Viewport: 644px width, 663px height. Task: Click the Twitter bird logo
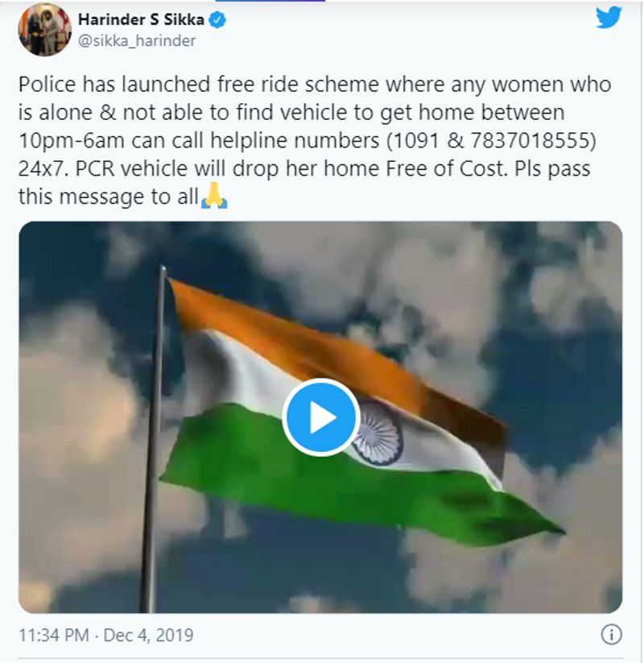tap(609, 18)
